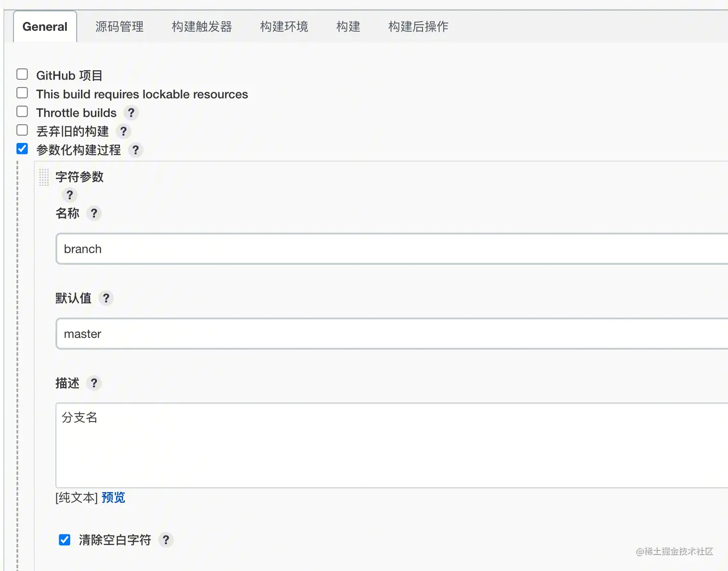Go to the 构建环境 tab
728x571 pixels.
coord(284,26)
